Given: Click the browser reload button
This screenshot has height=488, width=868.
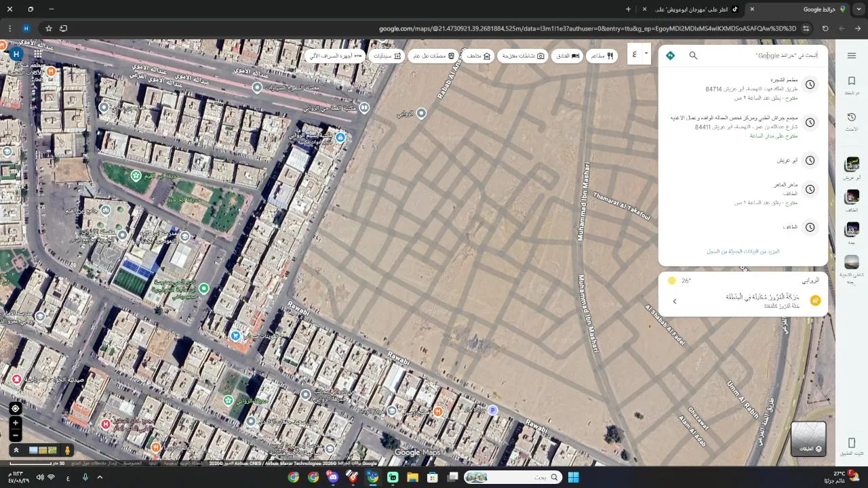Looking at the screenshot, I should click(825, 28).
